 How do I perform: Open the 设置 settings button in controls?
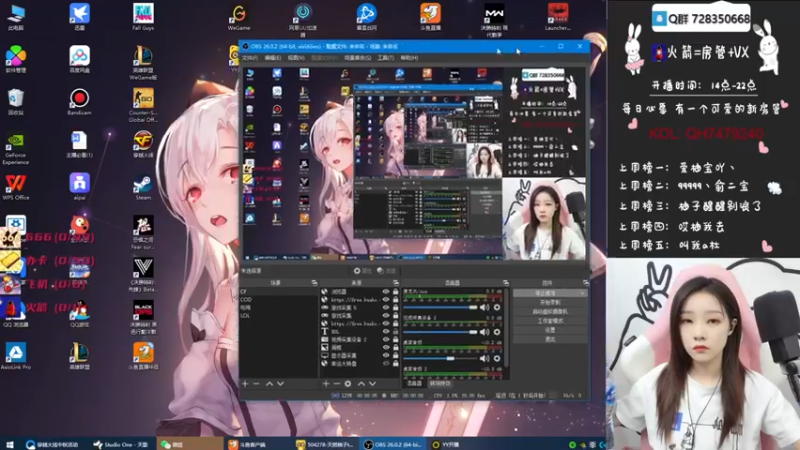549,330
